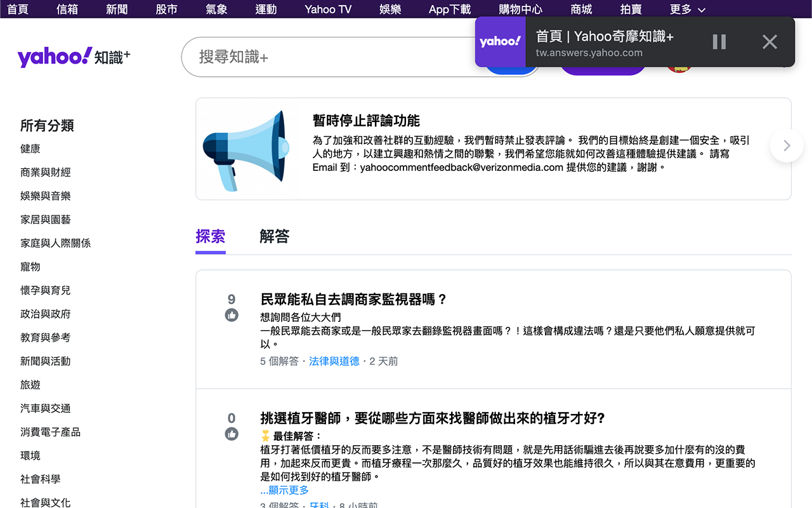This screenshot has width=812, height=508.
Task: Open 信箱 in top navigation
Action: click(67, 9)
